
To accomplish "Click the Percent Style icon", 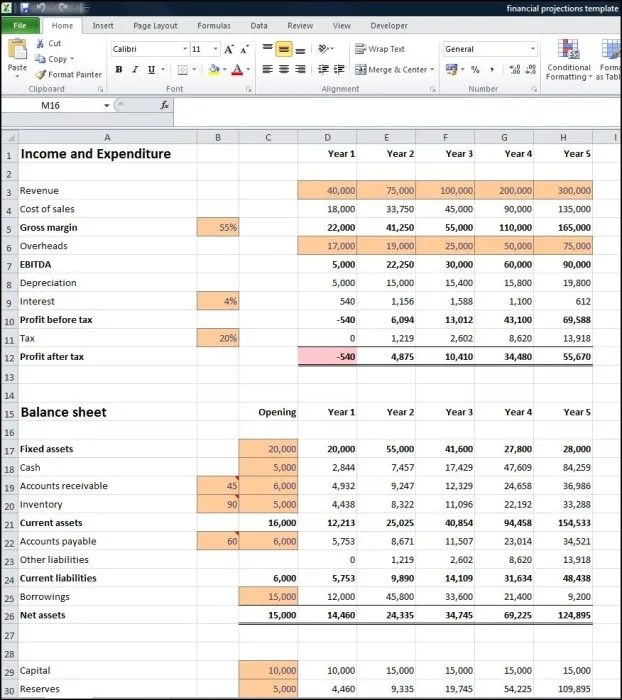I will click(475, 70).
